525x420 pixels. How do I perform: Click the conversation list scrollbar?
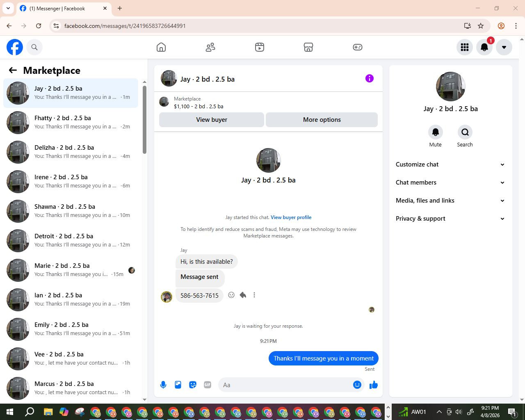click(x=144, y=120)
